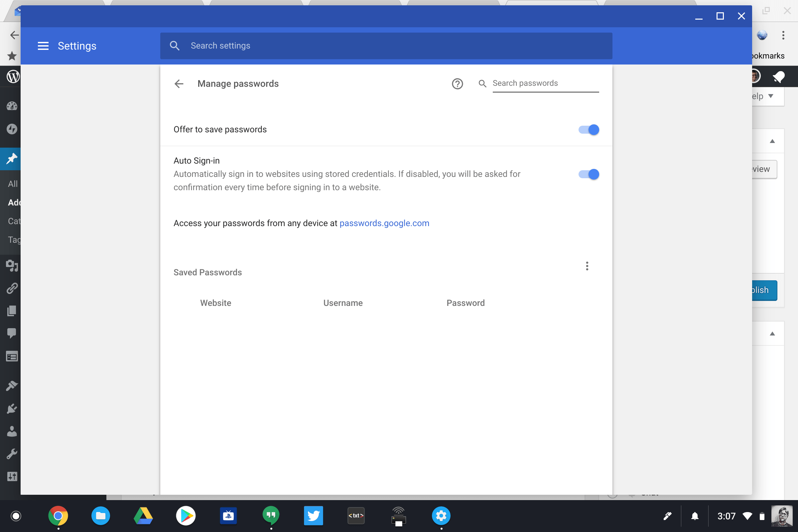The height and width of the screenshot is (532, 798).
Task: Disable the Auto Sign-in switch
Action: pos(589,174)
